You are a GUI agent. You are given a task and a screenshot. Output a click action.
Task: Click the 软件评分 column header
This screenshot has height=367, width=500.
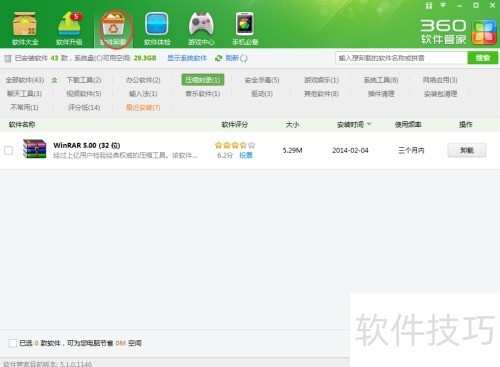click(235, 124)
